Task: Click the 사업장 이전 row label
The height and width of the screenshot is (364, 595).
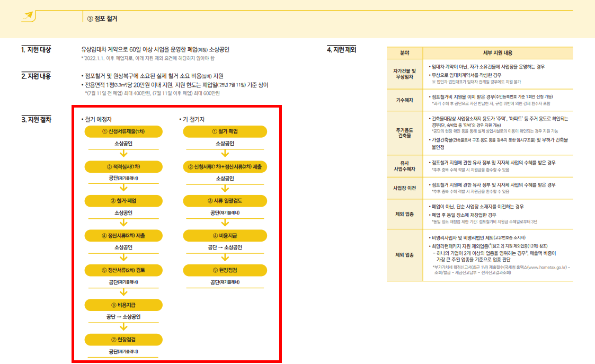Action: coord(404,188)
